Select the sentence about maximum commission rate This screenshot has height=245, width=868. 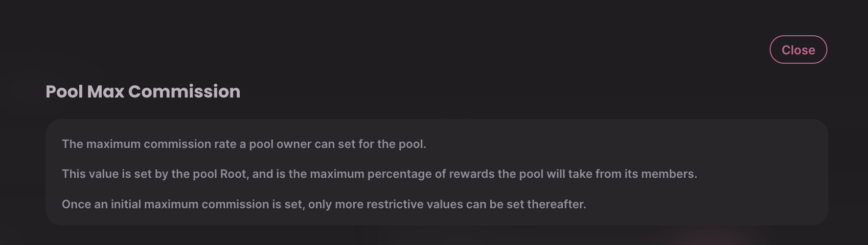tap(244, 144)
